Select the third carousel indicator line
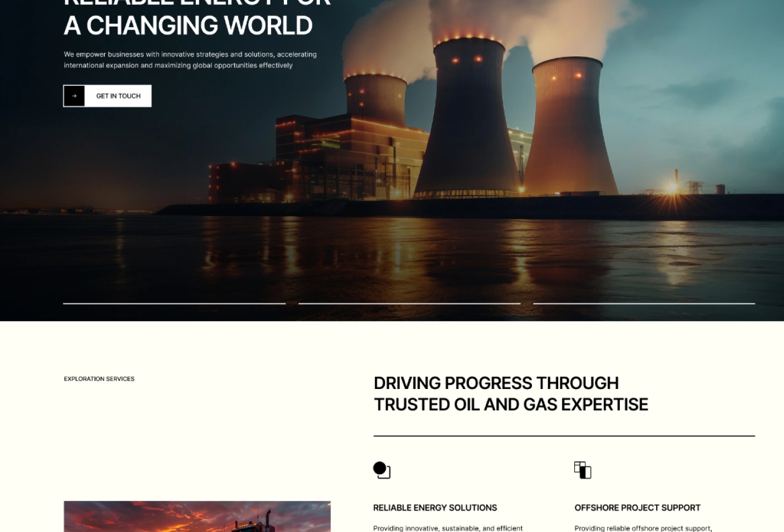Screen dimensions: 784x532 pos(645,303)
